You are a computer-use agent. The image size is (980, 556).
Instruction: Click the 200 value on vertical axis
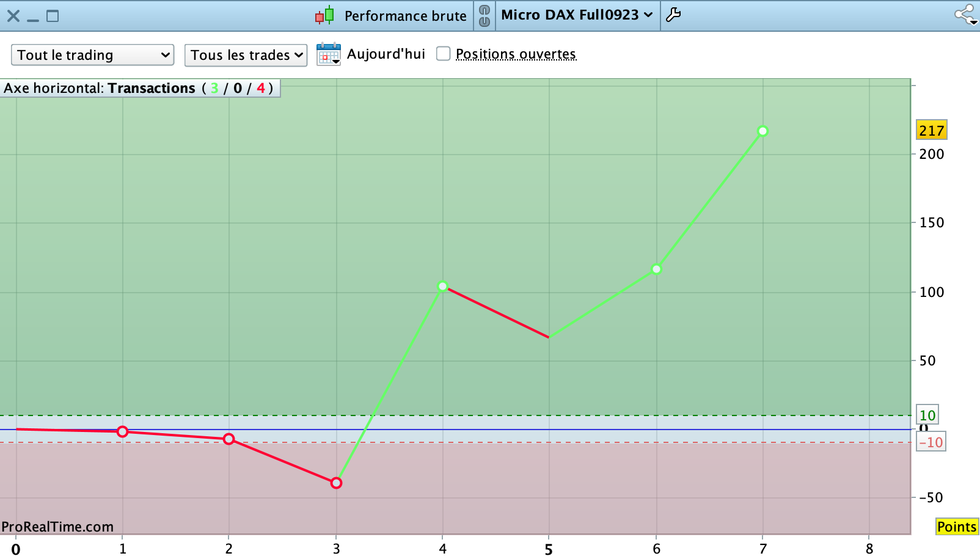932,154
